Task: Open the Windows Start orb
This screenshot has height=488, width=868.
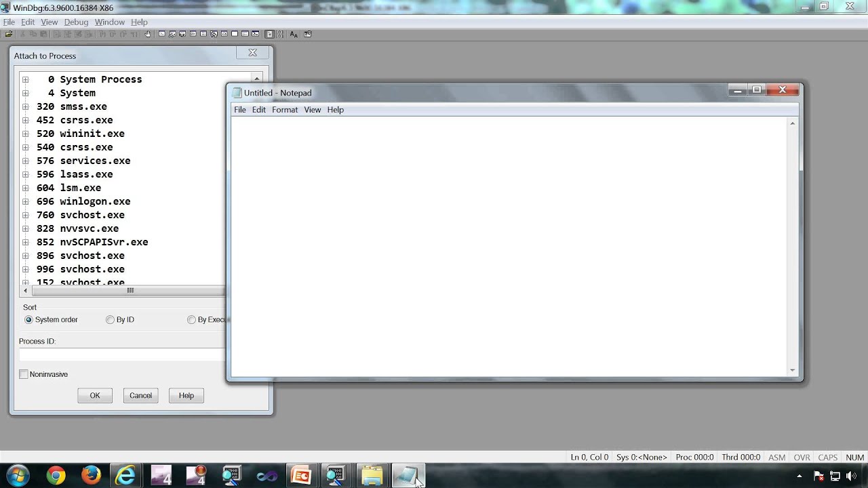Action: tap(17, 476)
